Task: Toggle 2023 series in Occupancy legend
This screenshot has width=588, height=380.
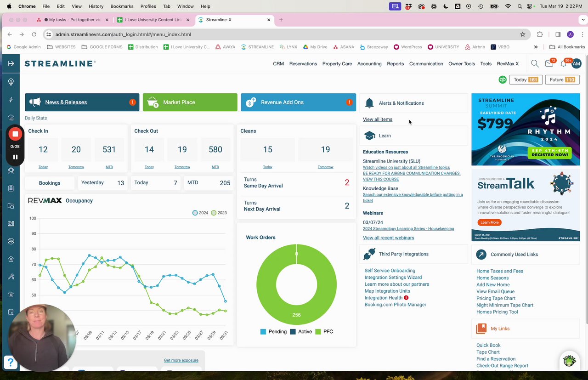Action: (219, 213)
